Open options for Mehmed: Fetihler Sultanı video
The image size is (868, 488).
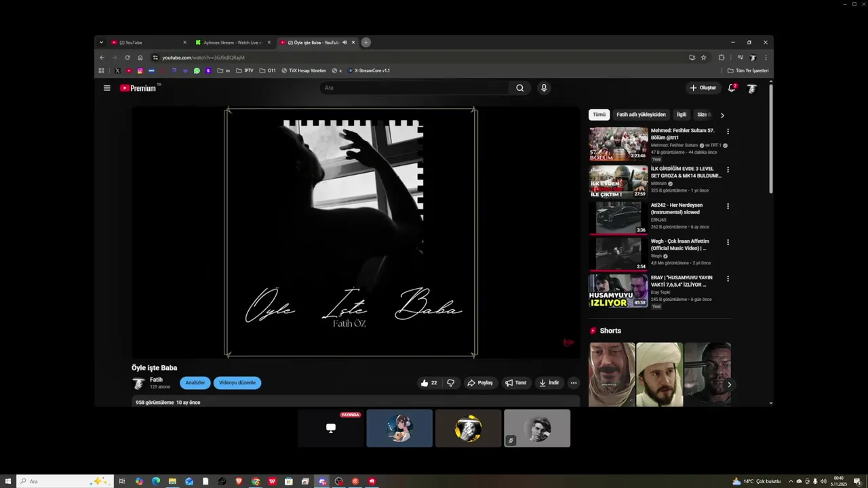coord(728,131)
